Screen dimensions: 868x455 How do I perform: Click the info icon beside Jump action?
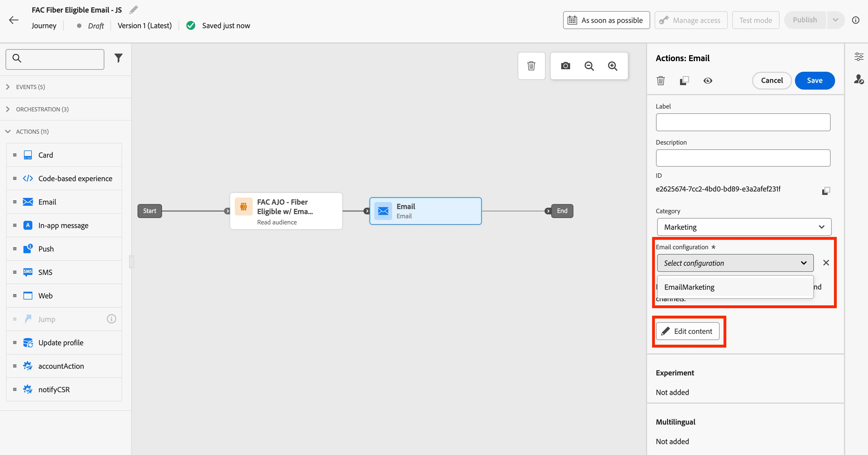point(111,319)
